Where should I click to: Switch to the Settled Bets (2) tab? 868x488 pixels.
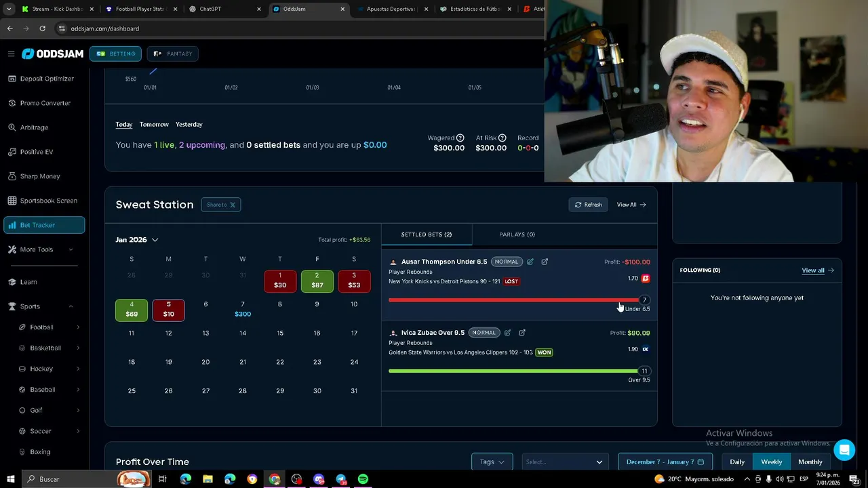[x=427, y=235]
